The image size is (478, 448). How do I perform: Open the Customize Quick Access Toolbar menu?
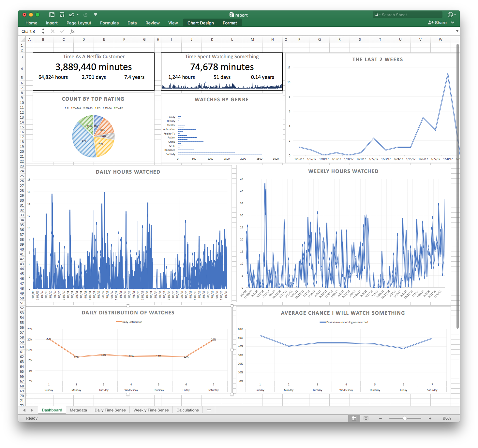click(96, 15)
